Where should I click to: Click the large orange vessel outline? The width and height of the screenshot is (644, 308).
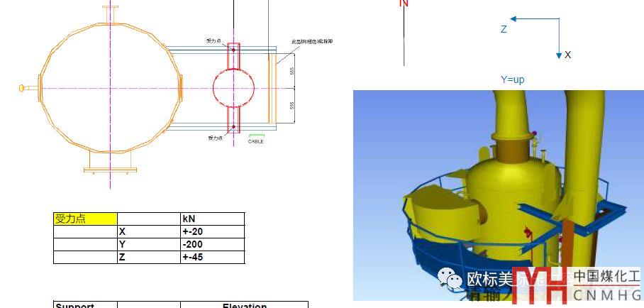111,88
